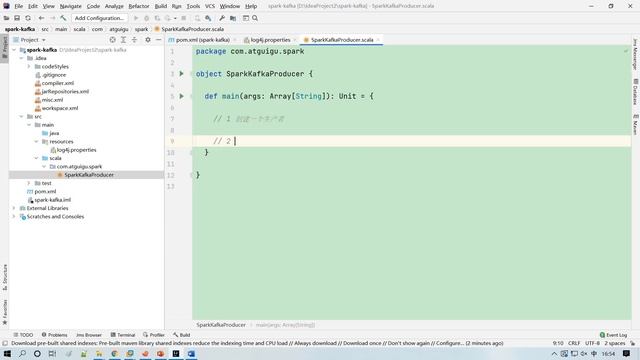
Task: Click SparkKafkaProducer breadcrumb below editor
Action: [221, 325]
